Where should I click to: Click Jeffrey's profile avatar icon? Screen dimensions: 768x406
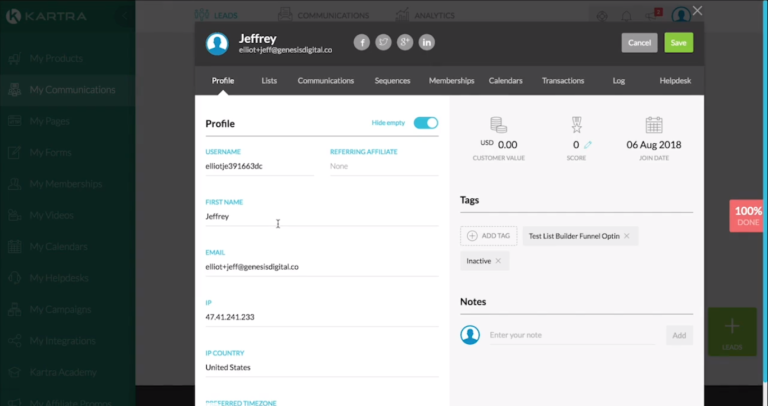[x=217, y=43]
